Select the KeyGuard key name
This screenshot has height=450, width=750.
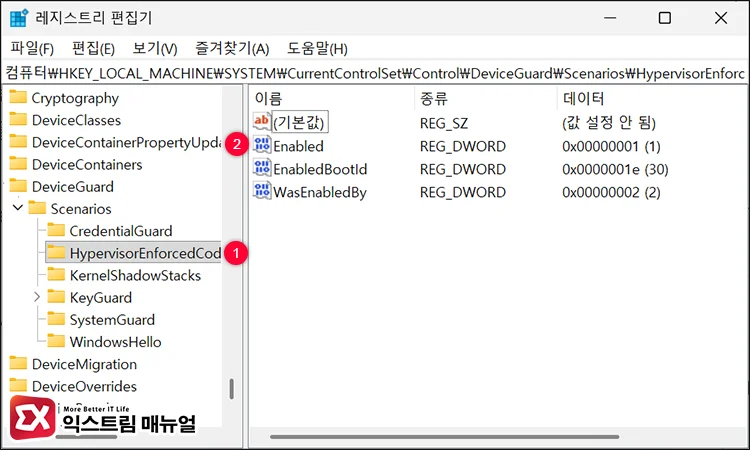click(x=100, y=297)
